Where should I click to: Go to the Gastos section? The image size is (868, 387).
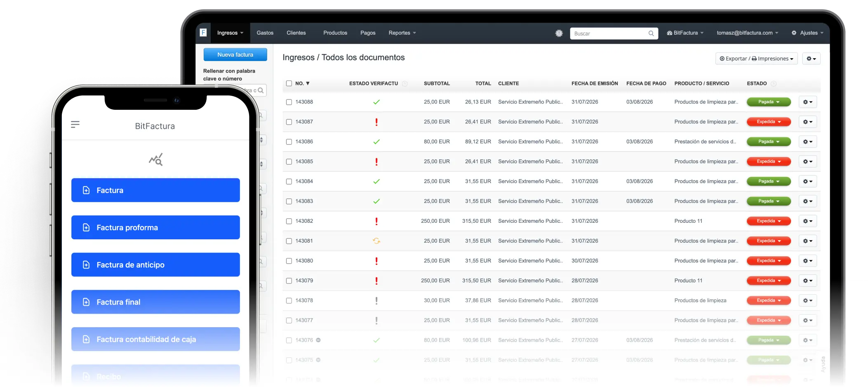(x=265, y=33)
